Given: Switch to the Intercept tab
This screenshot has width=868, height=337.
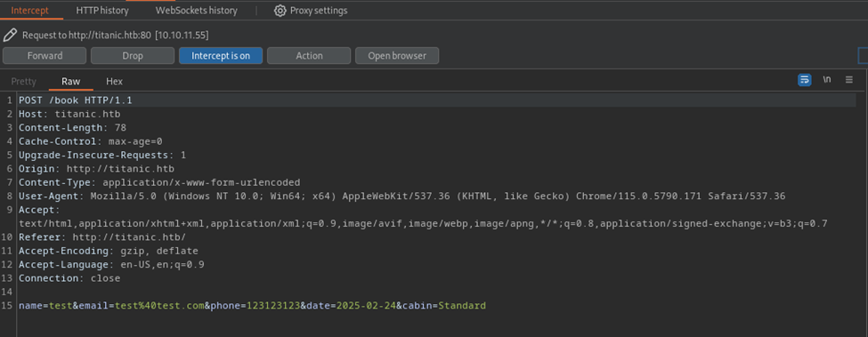Looking at the screenshot, I should pos(30,11).
